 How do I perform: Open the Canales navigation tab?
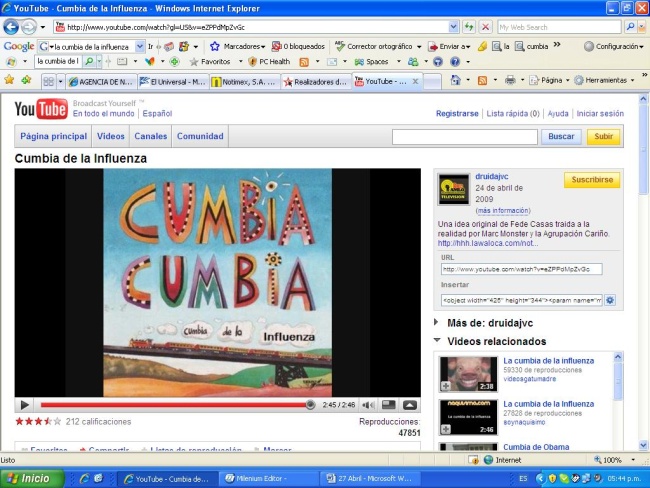pyautogui.click(x=151, y=136)
